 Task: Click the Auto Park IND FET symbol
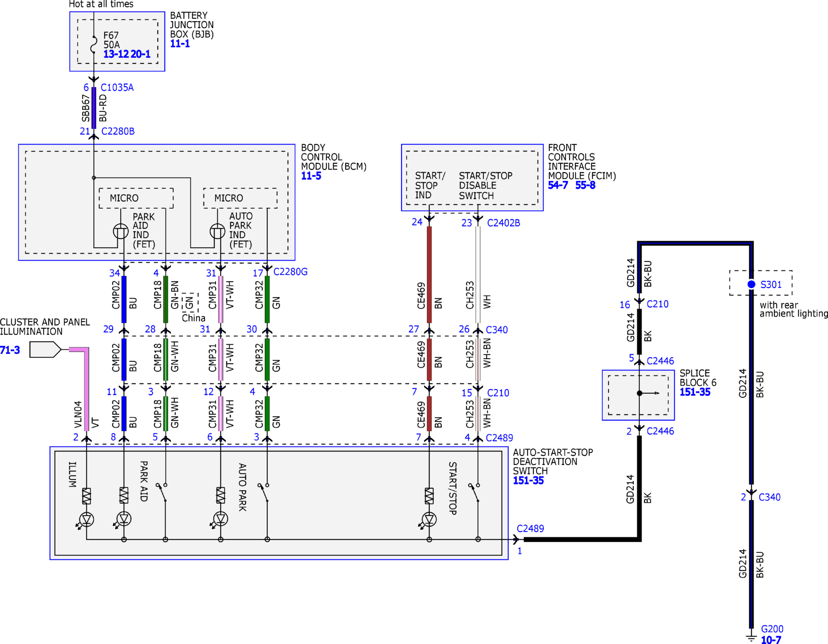[x=217, y=231]
